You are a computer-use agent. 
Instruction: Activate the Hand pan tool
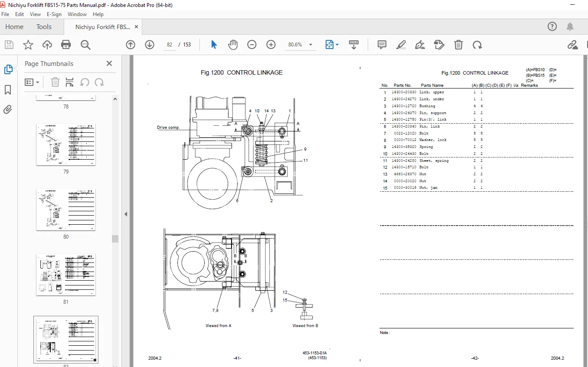pos(233,45)
